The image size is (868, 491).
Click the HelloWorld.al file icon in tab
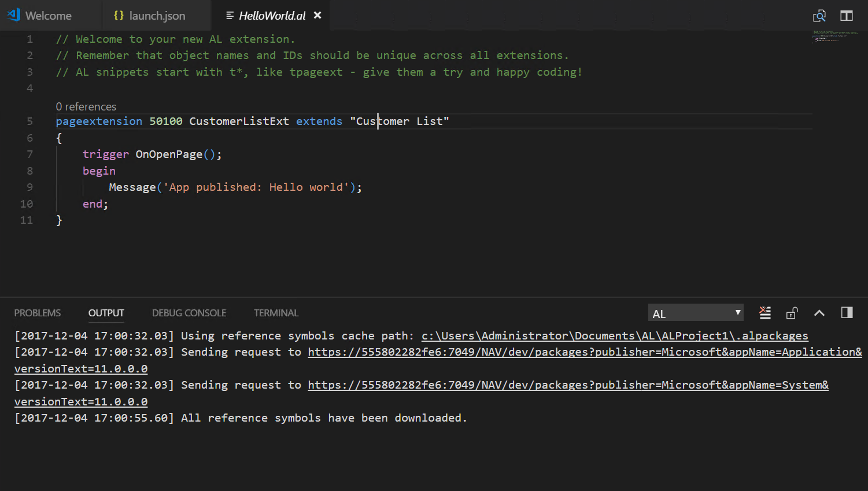(228, 16)
